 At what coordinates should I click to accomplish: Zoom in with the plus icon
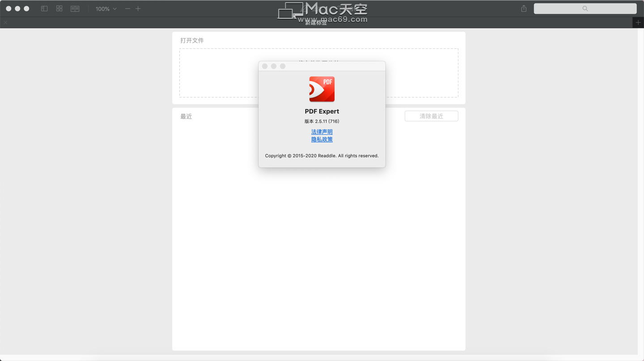(138, 8)
